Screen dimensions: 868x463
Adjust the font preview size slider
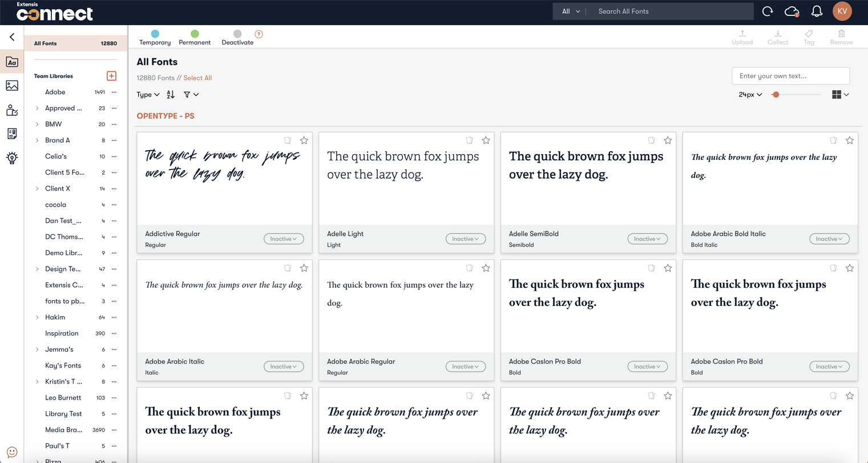776,95
